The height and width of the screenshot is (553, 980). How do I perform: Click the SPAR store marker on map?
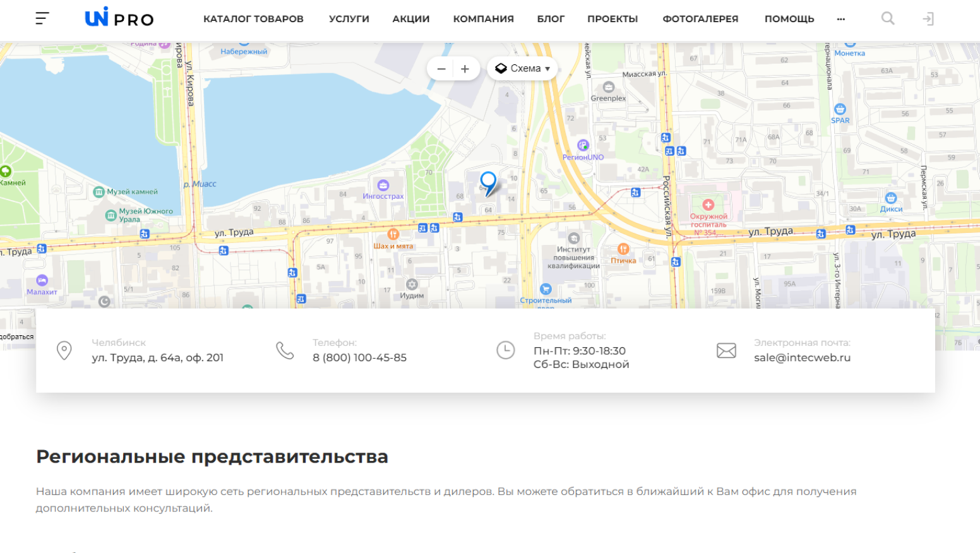840,110
